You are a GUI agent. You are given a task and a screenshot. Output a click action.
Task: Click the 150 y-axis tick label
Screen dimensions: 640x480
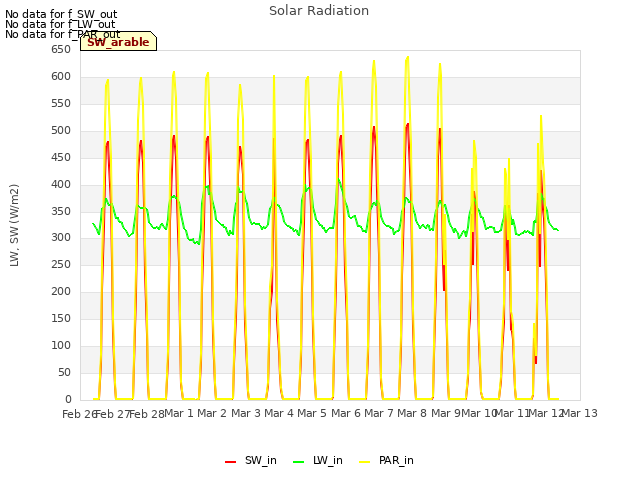tap(61, 318)
